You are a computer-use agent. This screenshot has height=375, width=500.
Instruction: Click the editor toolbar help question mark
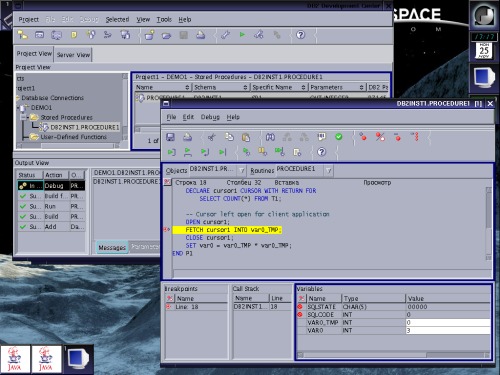(x=321, y=152)
